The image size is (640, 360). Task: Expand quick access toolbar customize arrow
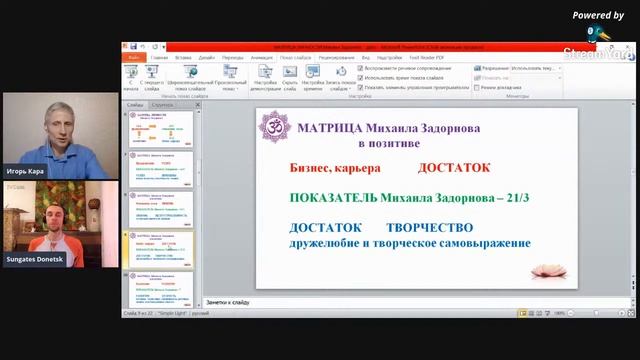(163, 47)
